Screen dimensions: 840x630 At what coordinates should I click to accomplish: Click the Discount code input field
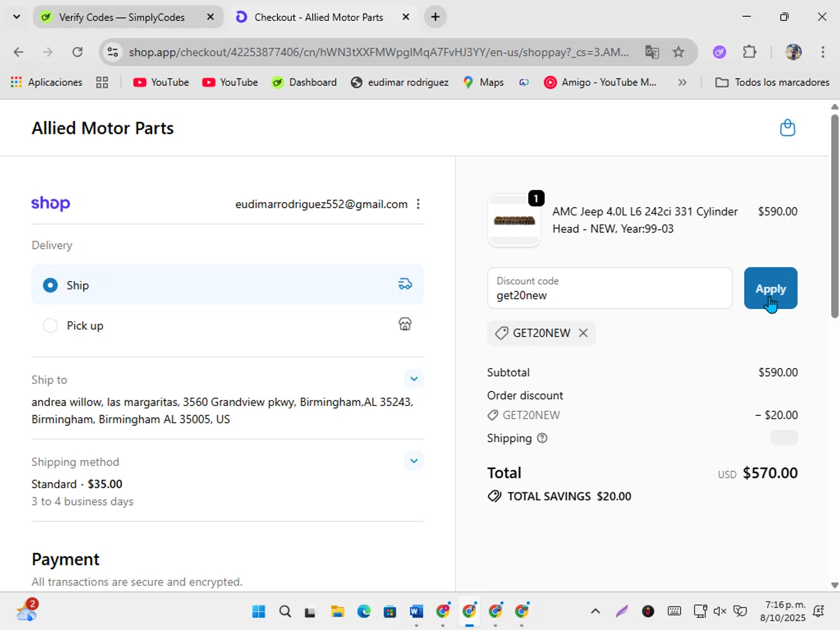[610, 288]
